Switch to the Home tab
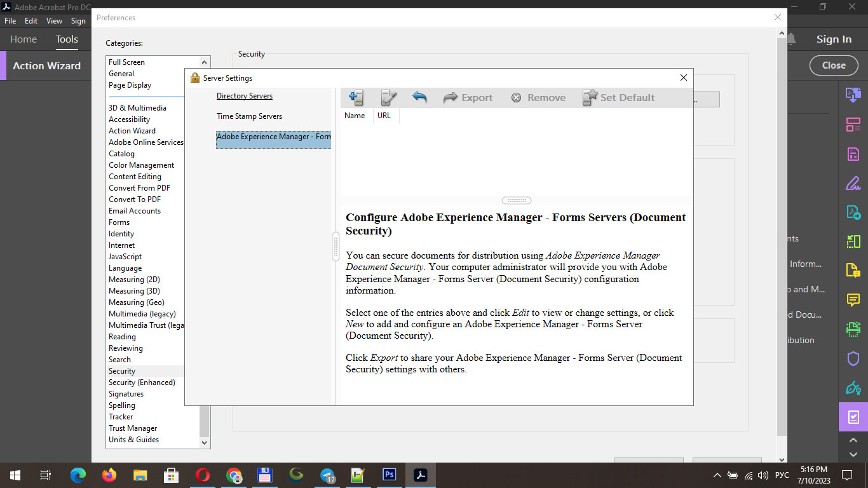 (x=24, y=39)
